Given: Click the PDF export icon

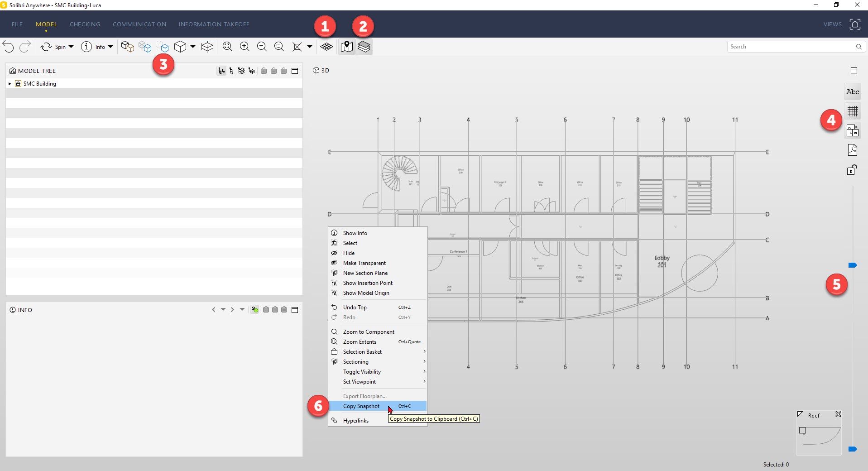Looking at the screenshot, I should (x=853, y=150).
